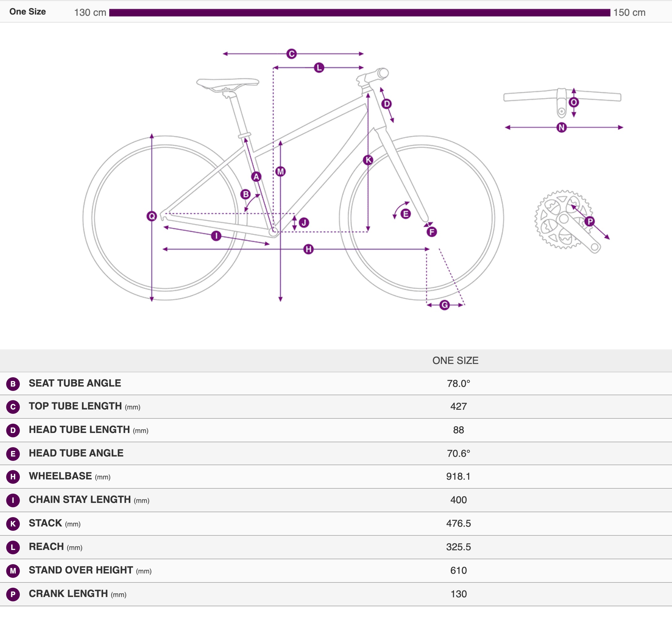Viewport: 672px width, 623px height.
Task: Click the ONE SIZE column header
Action: 455,360
